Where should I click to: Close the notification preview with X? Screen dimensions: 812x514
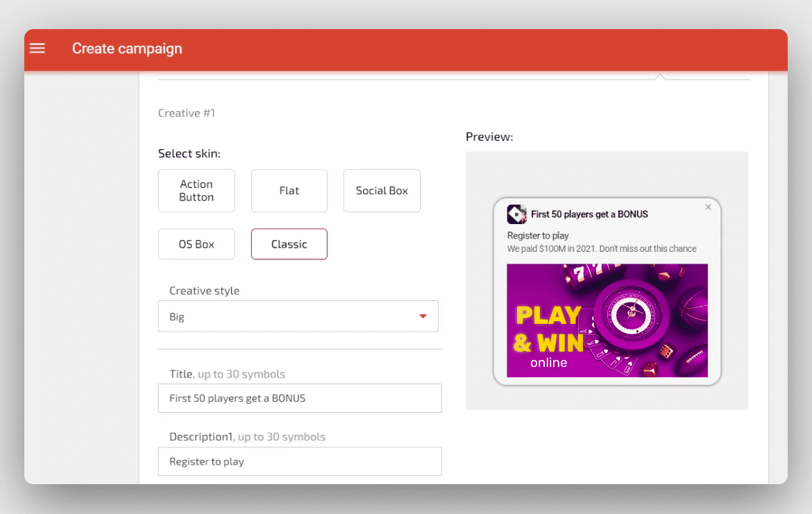point(708,207)
